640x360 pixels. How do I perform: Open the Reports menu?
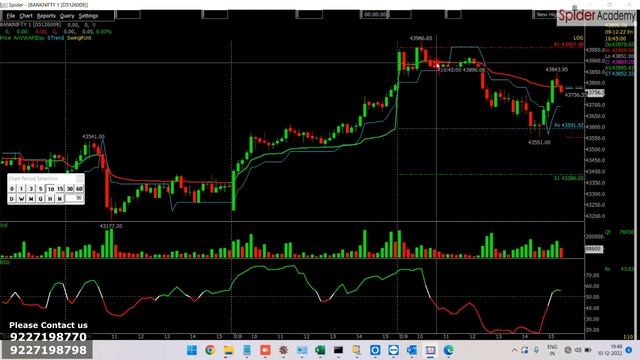point(46,16)
